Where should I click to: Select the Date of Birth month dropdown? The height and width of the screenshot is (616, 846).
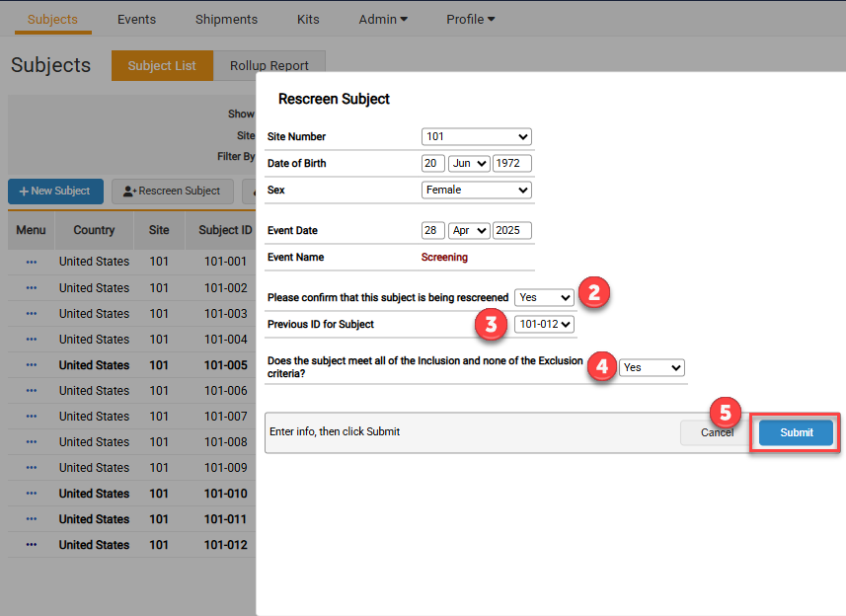pyautogui.click(x=469, y=164)
